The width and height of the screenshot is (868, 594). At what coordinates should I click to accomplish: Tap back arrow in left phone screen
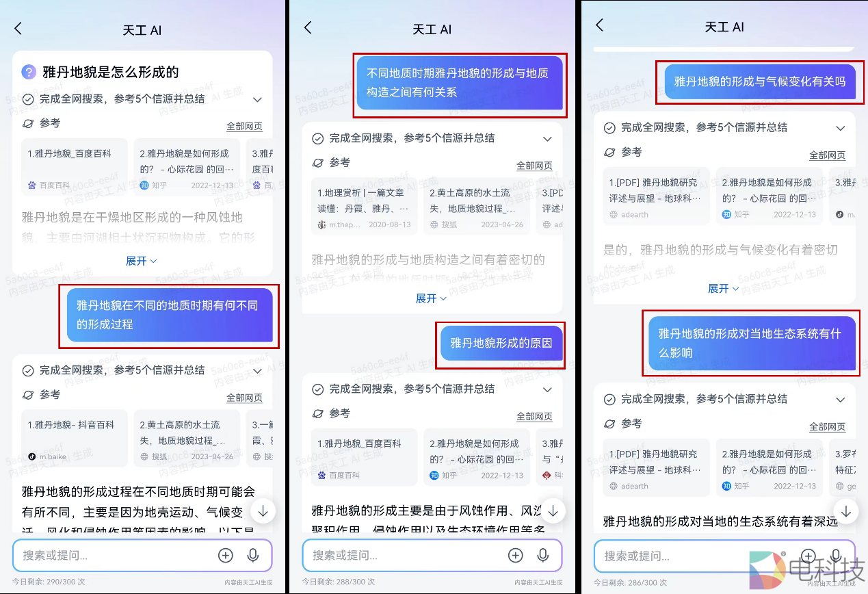pyautogui.click(x=18, y=28)
